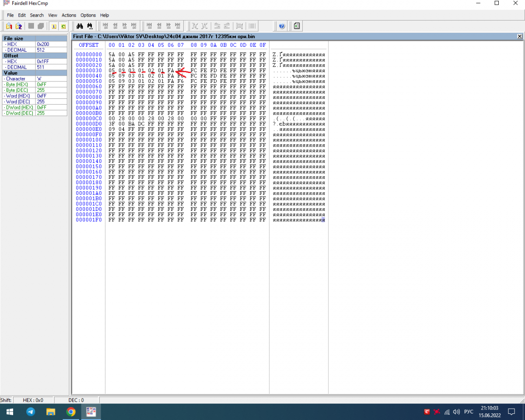
Task: Open the blue question mark help icon
Action: click(x=282, y=26)
